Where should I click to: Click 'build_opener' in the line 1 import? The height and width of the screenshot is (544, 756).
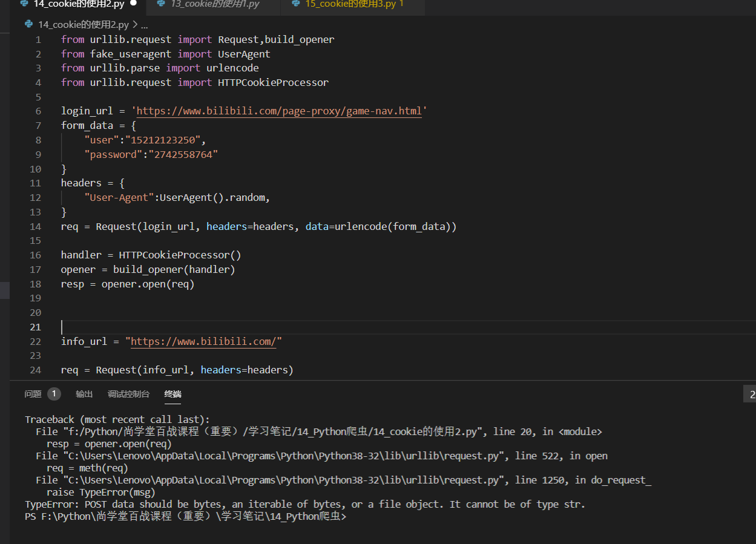[x=300, y=40]
